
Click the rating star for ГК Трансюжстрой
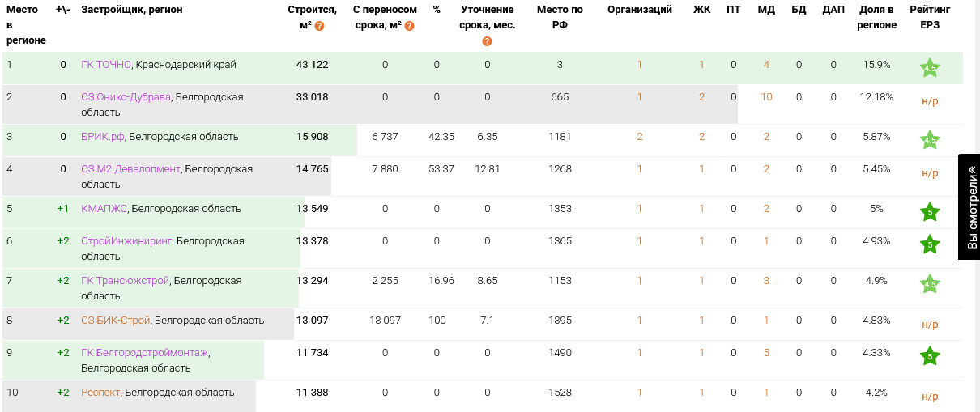point(930,284)
